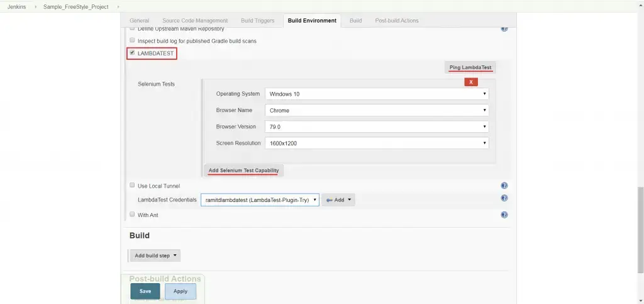Check Inspect build log for Gradle scans
Screen dimensions: 644x304
pyautogui.click(x=132, y=41)
